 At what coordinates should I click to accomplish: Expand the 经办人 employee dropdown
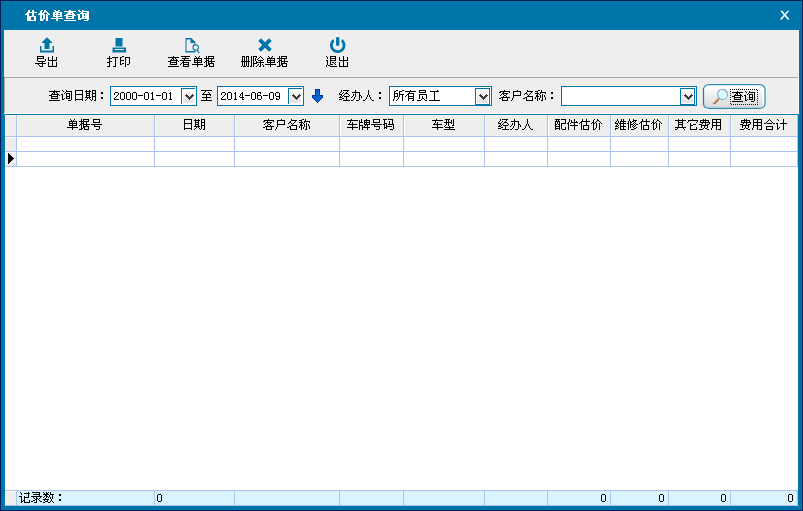point(483,96)
